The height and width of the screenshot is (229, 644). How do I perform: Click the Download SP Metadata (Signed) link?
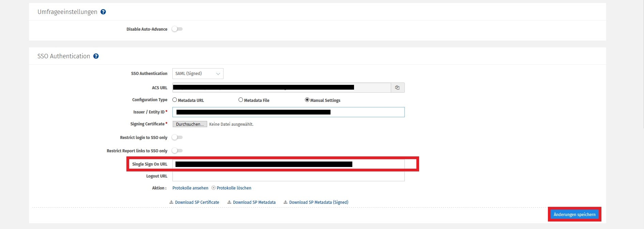[x=319, y=202]
